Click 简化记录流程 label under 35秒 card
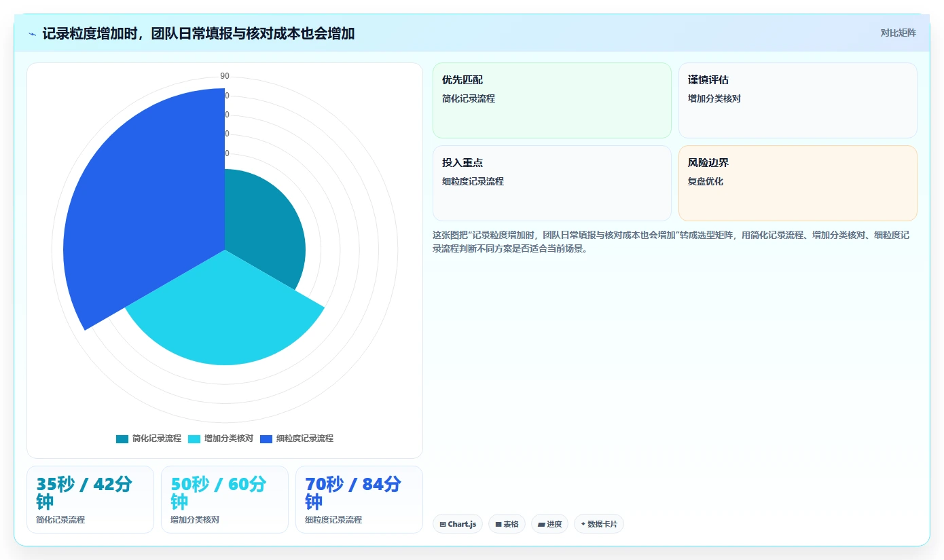Viewport: 944px width, 560px height. 60,519
